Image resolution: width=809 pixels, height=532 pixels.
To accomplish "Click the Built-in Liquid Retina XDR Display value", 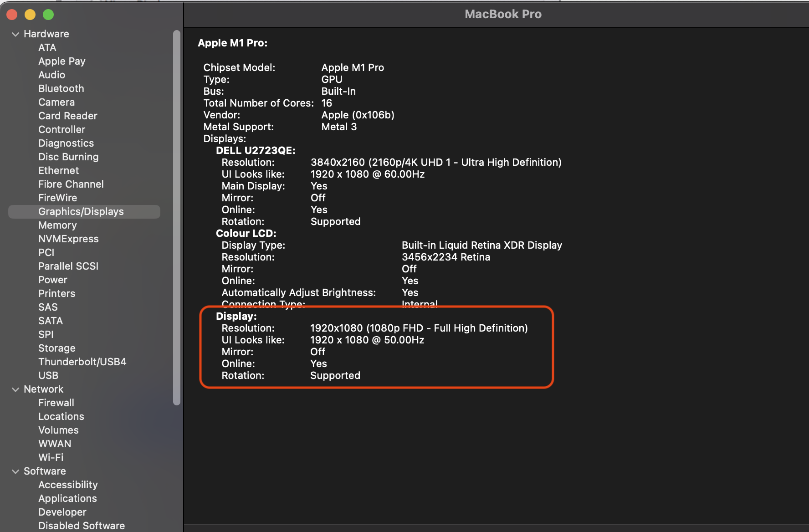I will (482, 246).
